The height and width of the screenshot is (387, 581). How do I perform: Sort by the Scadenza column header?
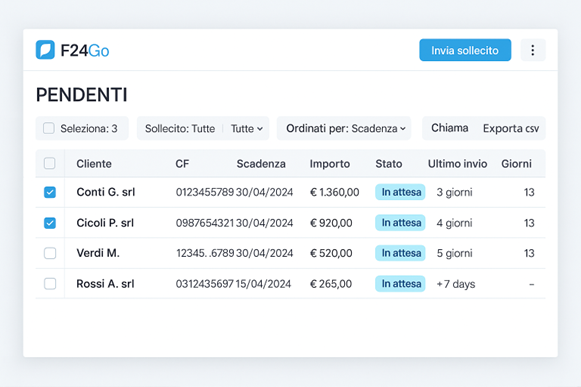tap(261, 163)
